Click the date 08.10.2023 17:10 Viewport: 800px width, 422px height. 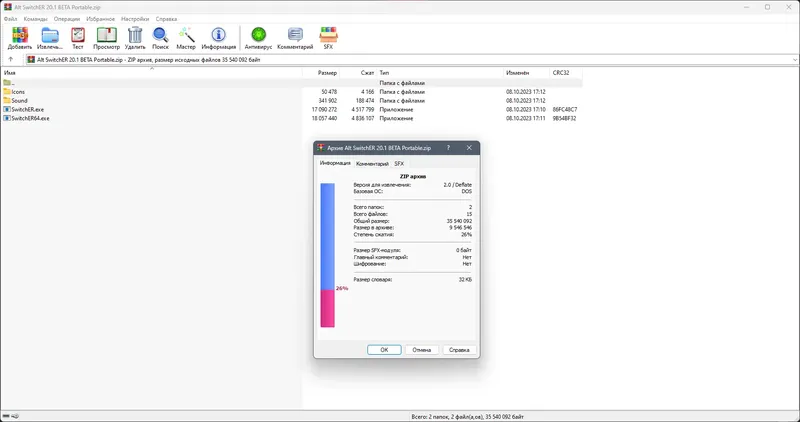tap(526, 110)
